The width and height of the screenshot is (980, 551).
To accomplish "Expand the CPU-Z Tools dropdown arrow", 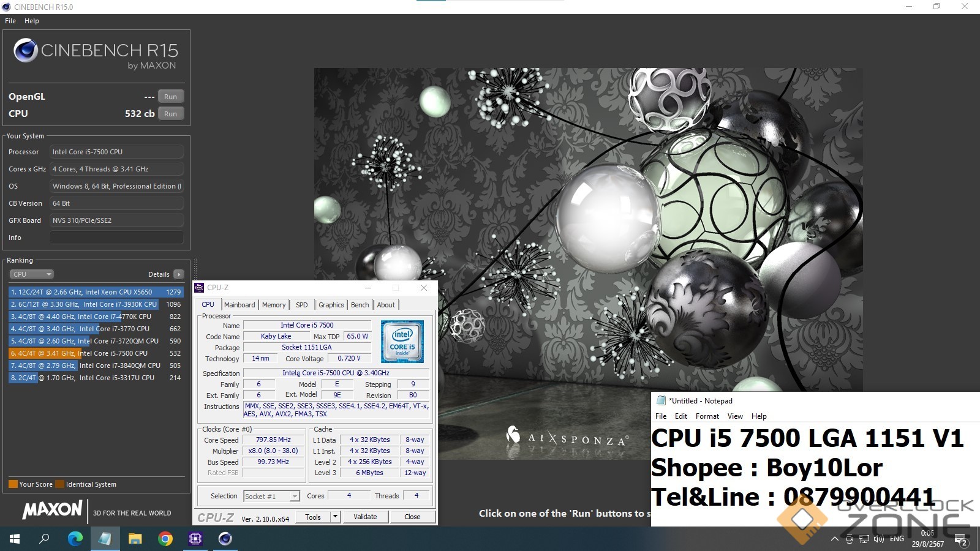I will tap(335, 517).
